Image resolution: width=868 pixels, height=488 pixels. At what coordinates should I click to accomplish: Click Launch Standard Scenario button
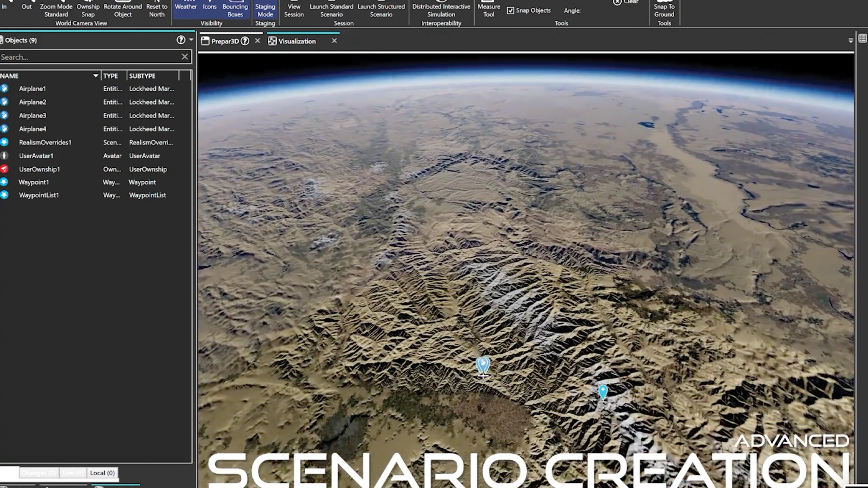pos(331,10)
